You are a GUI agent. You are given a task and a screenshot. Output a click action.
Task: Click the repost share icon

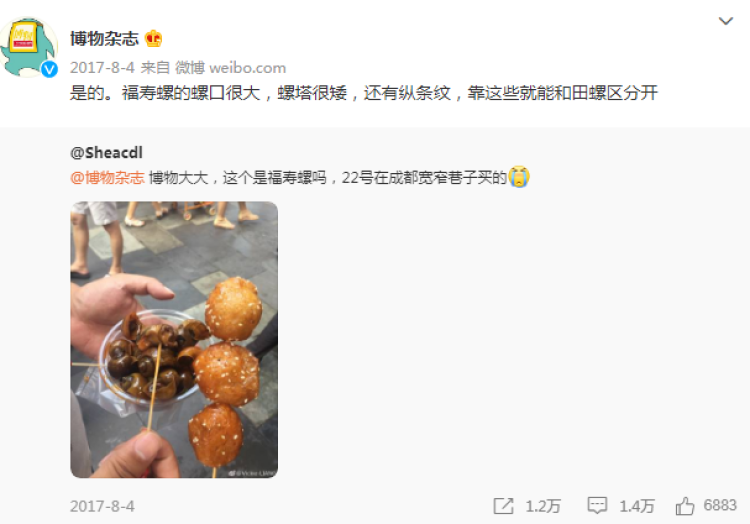[x=503, y=506]
